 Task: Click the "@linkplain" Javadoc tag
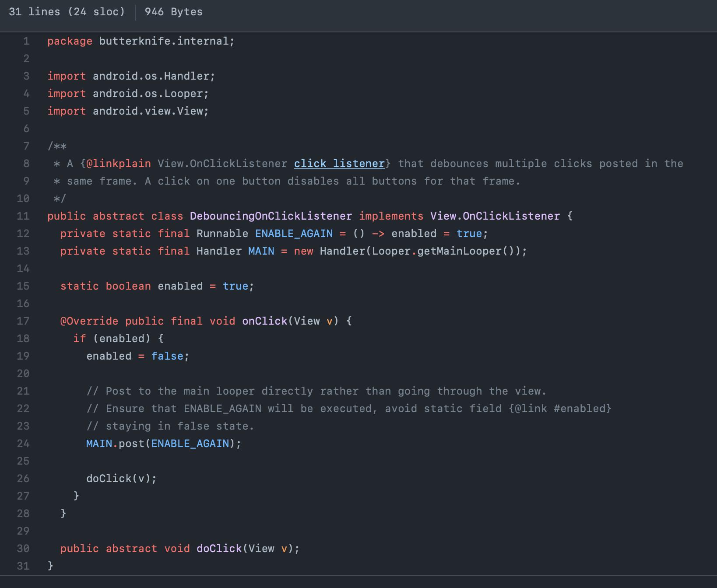(119, 164)
